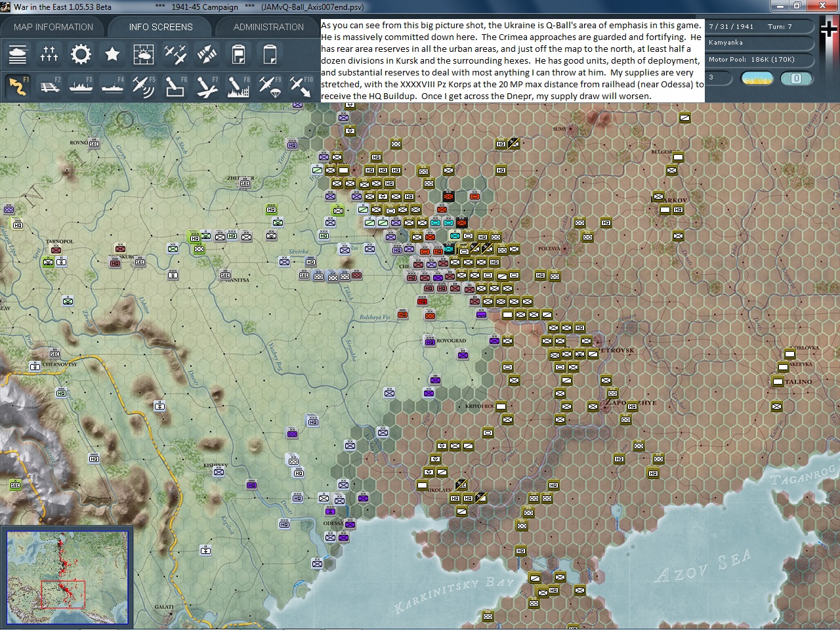
Task: Open the Victory screen star icon
Action: 112,54
